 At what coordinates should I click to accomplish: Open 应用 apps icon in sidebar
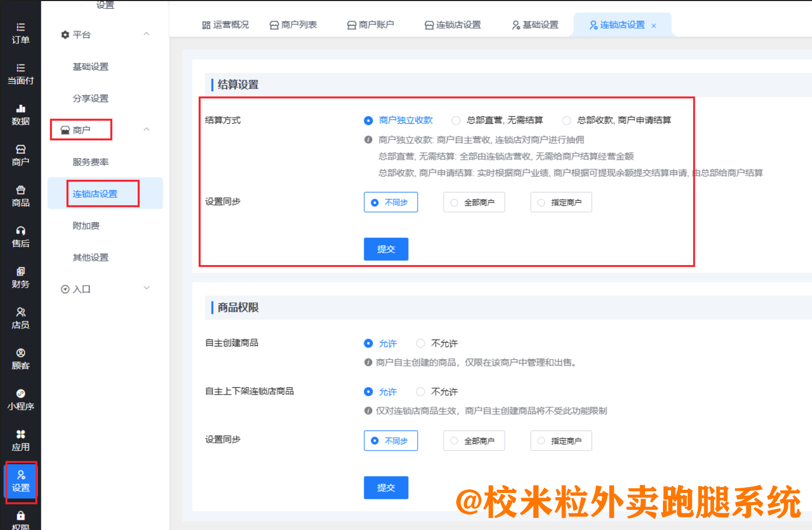pyautogui.click(x=20, y=440)
